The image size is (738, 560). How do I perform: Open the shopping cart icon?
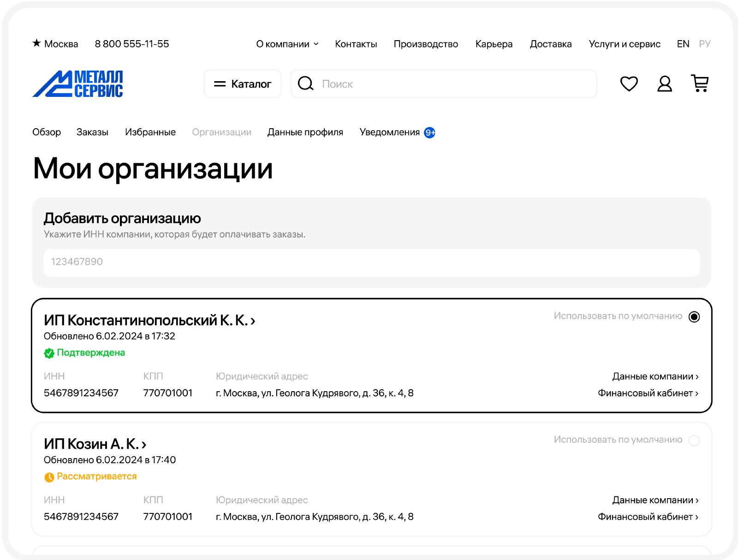(x=700, y=83)
